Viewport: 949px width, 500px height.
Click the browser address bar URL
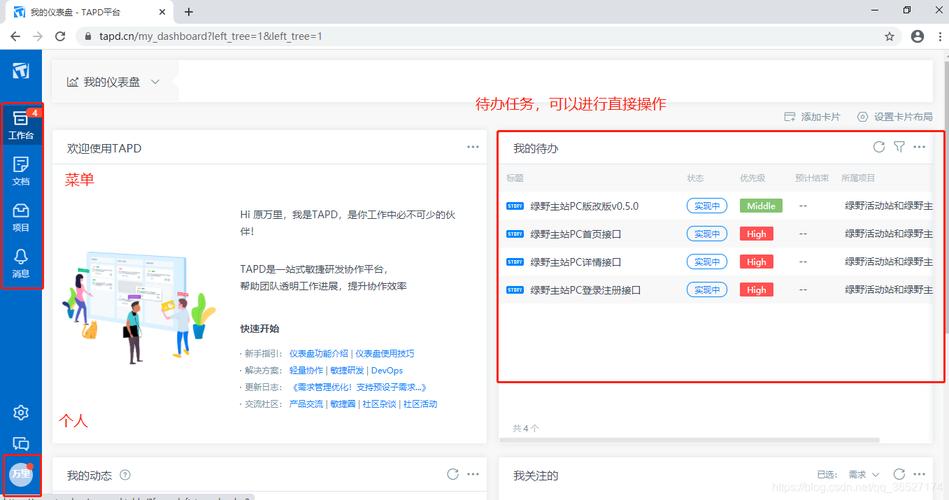click(x=211, y=36)
